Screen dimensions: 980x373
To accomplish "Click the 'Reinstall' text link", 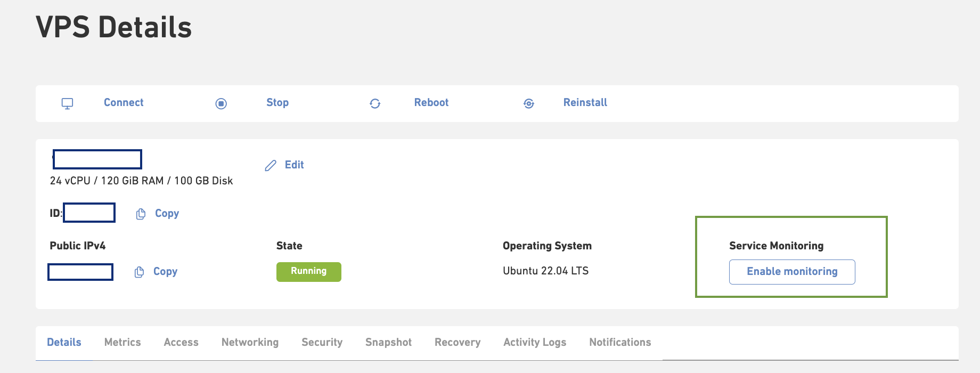I will (x=585, y=102).
